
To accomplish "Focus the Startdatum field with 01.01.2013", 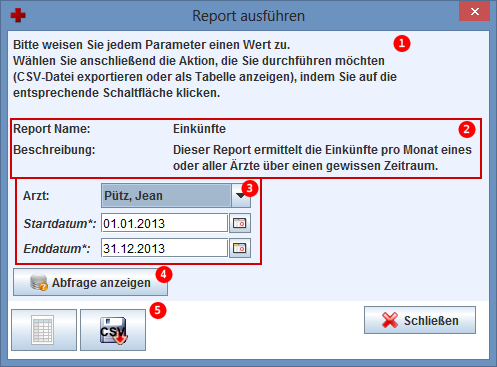I will tap(164, 223).
